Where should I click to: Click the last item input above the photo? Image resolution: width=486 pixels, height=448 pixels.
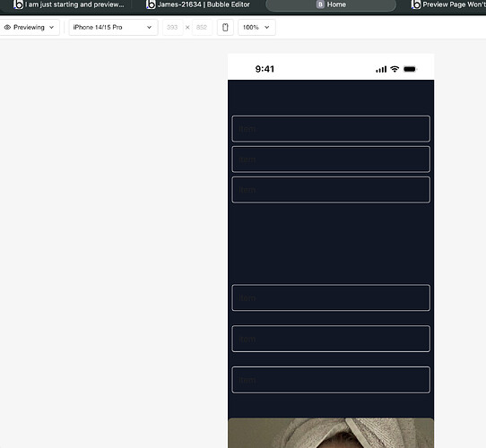331,380
